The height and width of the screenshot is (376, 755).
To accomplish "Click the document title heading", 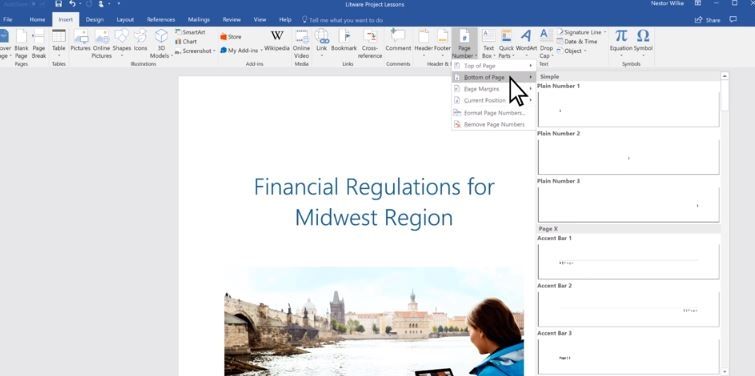I will (374, 202).
